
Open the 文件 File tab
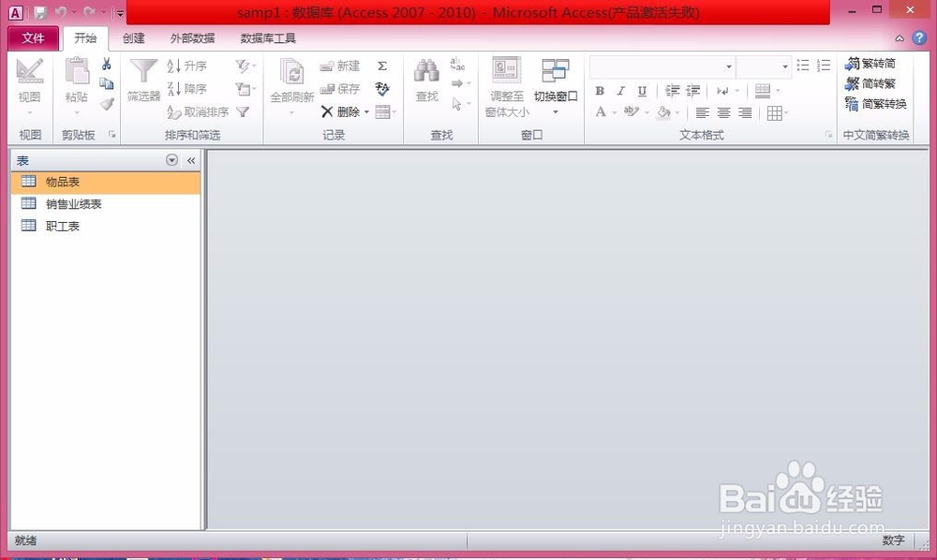(34, 38)
